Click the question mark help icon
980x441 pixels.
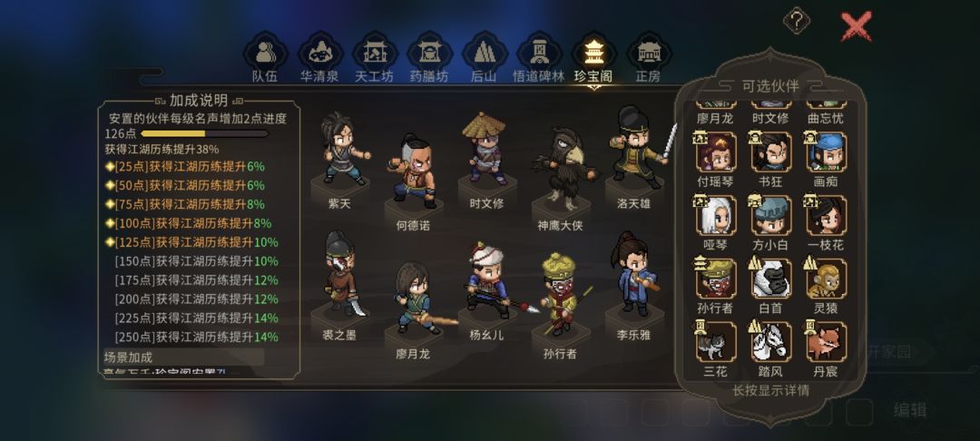click(797, 22)
